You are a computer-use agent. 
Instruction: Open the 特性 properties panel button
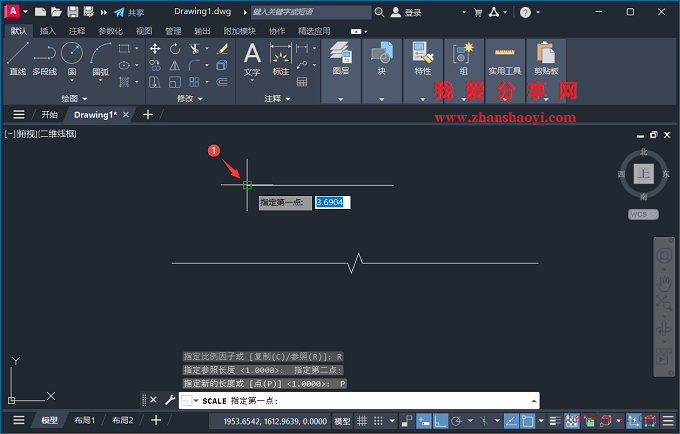pos(422,59)
